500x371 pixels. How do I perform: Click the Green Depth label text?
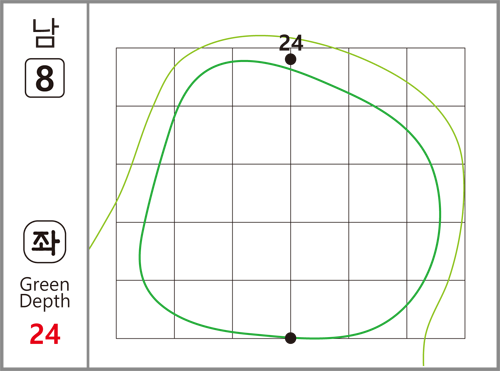[45, 293]
